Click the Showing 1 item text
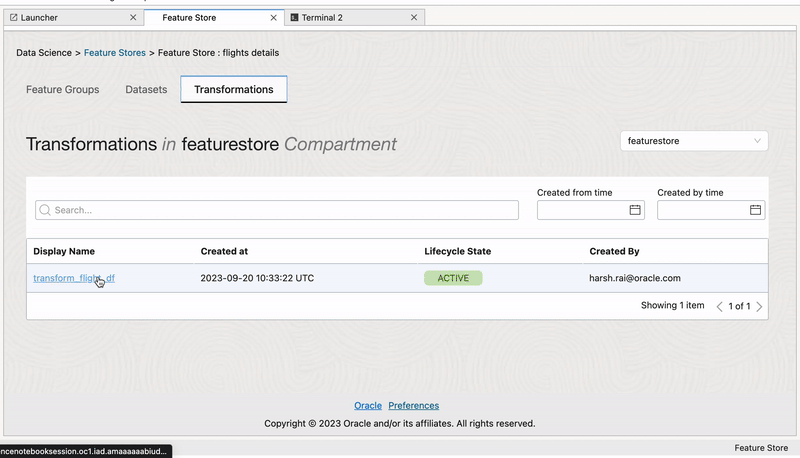The image size is (800, 458). (672, 305)
